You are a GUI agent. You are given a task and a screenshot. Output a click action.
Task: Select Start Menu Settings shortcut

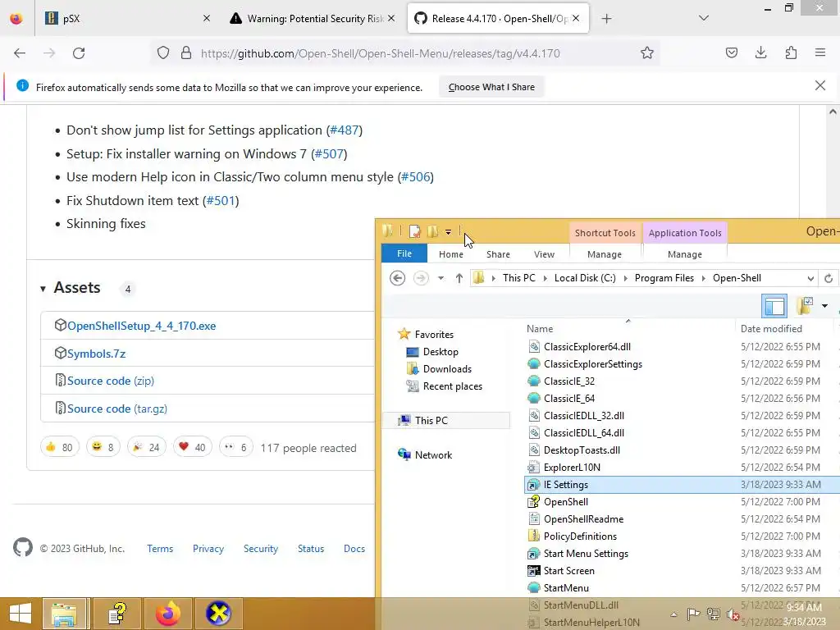pyautogui.click(x=586, y=554)
